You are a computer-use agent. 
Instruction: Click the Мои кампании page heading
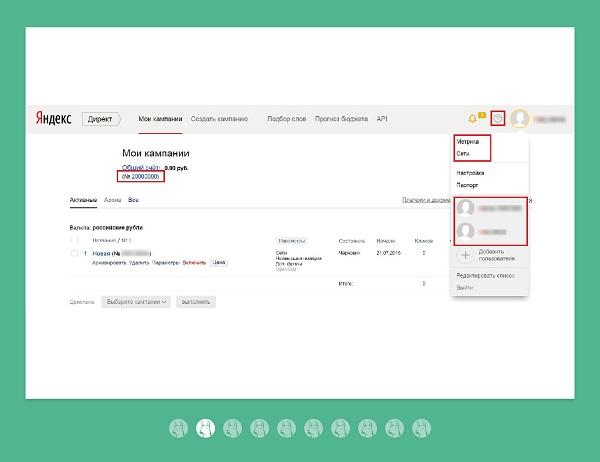coord(156,153)
